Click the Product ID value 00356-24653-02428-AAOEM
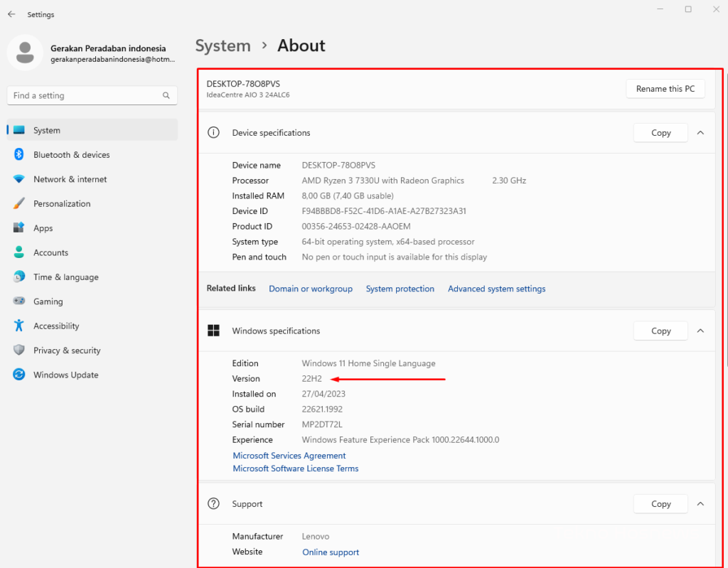 356,226
